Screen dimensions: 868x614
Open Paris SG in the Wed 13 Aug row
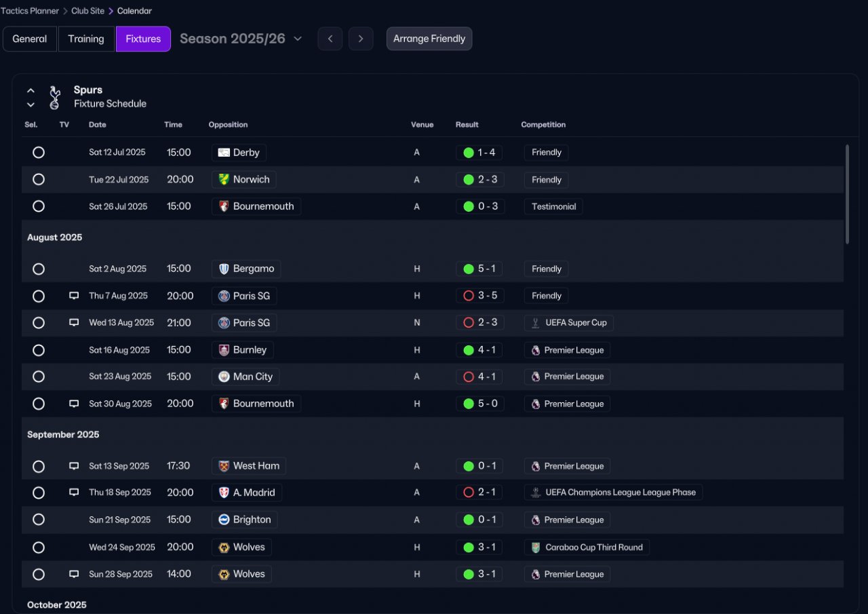(x=245, y=323)
